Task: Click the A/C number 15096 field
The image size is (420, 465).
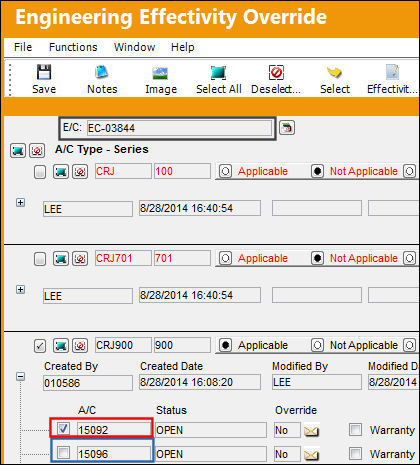Action: pyautogui.click(x=114, y=454)
